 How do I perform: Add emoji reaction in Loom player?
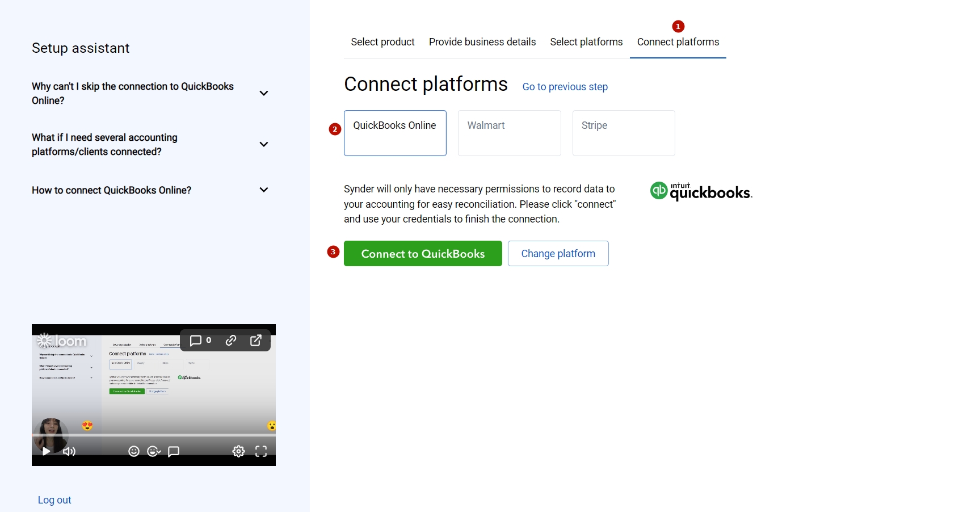coord(134,451)
